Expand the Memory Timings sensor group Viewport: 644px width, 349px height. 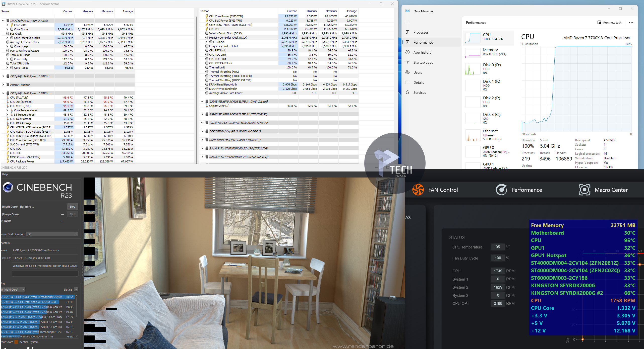tap(3, 85)
